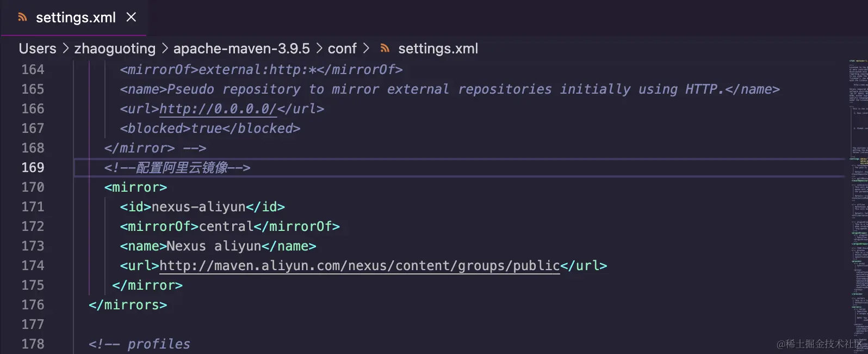Viewport: 868px width, 354px height.
Task: Click line number 176 in gutter
Action: (33, 305)
